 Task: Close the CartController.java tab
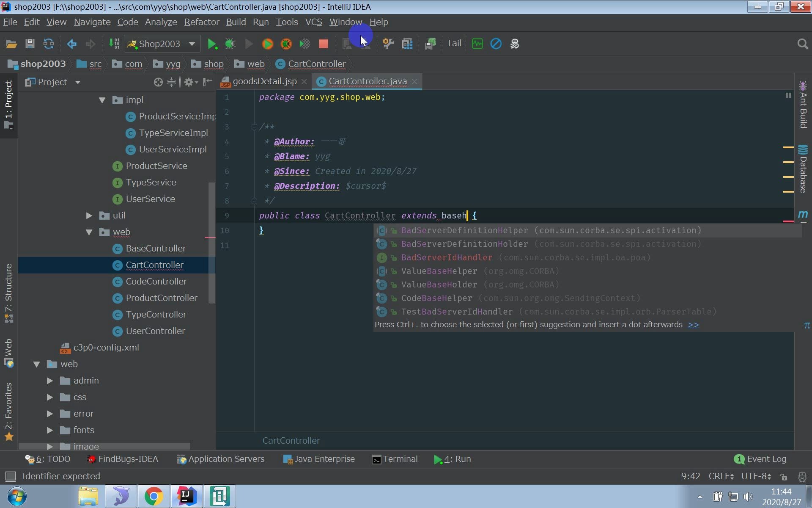point(414,82)
